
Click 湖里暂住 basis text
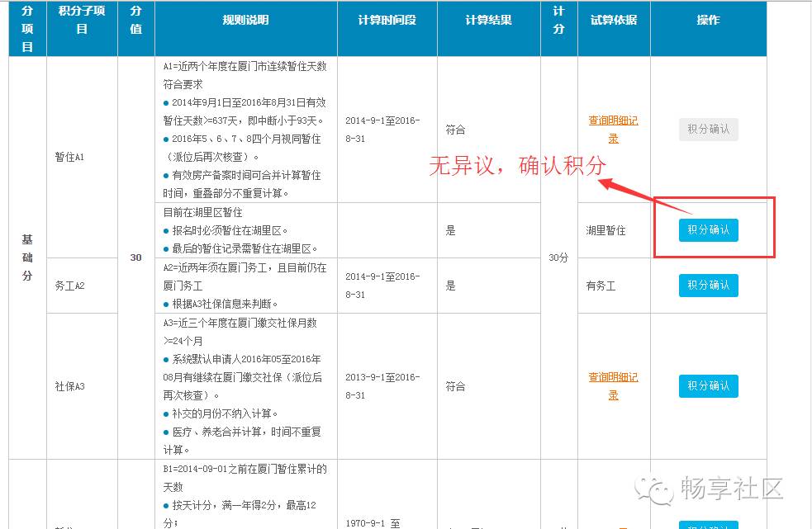pyautogui.click(x=605, y=231)
